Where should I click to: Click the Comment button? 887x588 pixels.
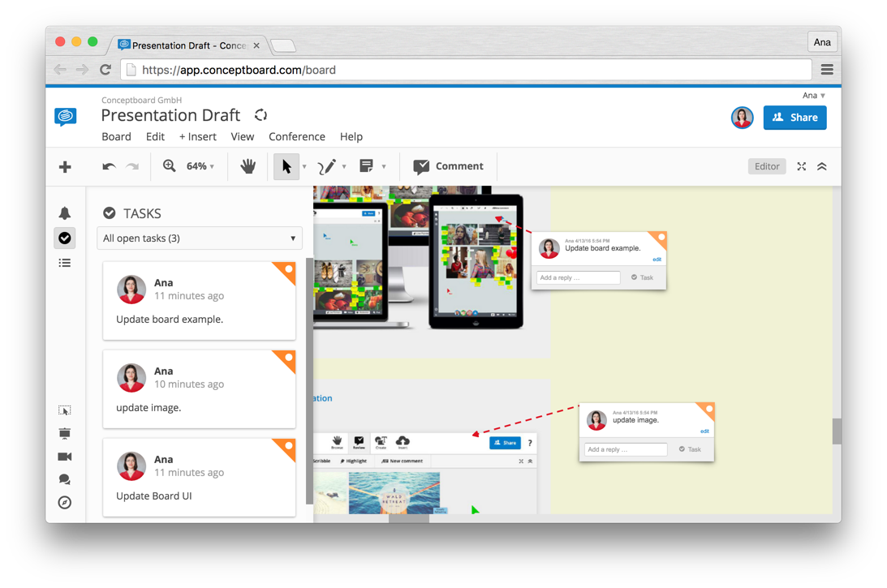tap(448, 166)
